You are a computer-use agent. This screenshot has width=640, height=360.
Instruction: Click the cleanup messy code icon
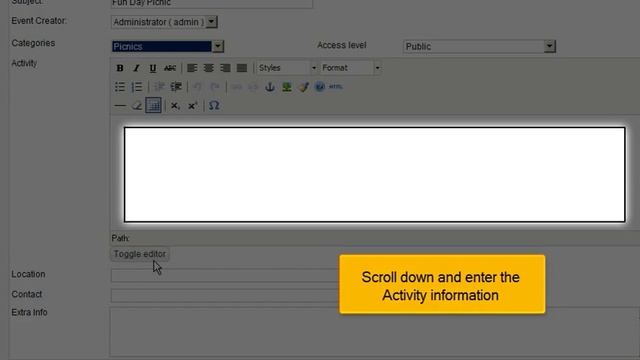[x=304, y=87]
